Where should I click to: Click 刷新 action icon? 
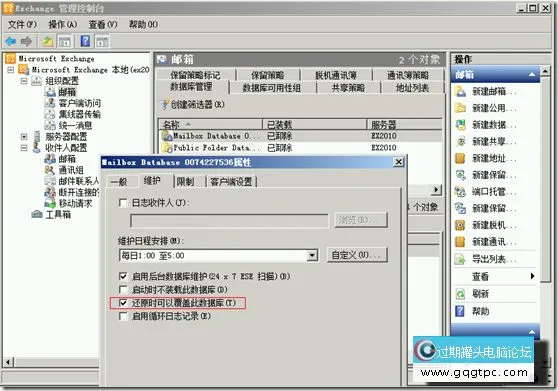(460, 294)
